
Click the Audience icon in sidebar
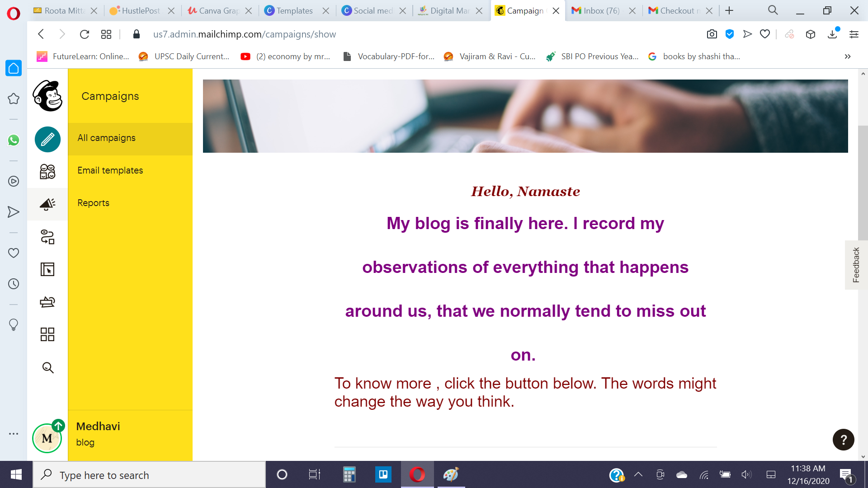(47, 172)
